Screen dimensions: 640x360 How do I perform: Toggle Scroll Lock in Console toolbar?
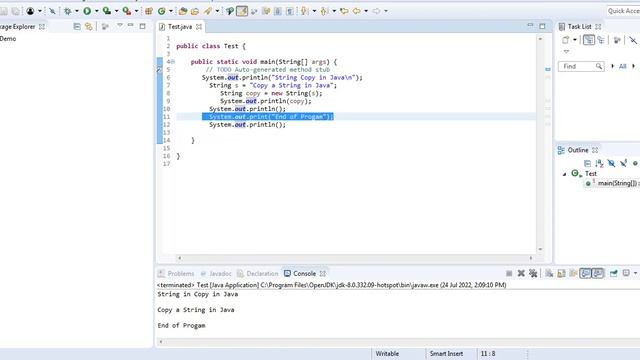(x=562, y=273)
